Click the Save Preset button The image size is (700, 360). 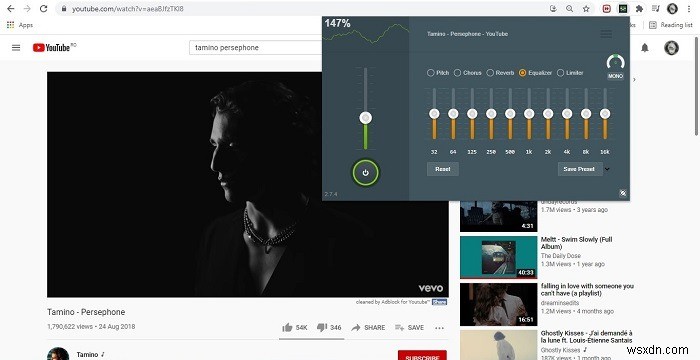click(579, 169)
